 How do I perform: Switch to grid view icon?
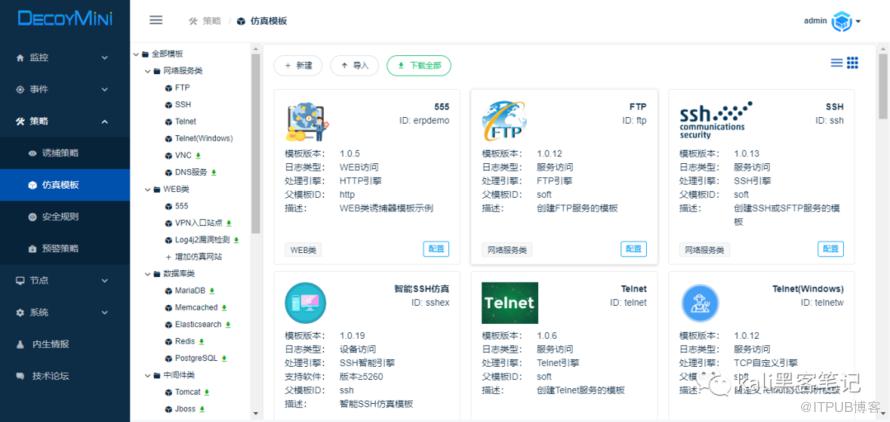853,63
